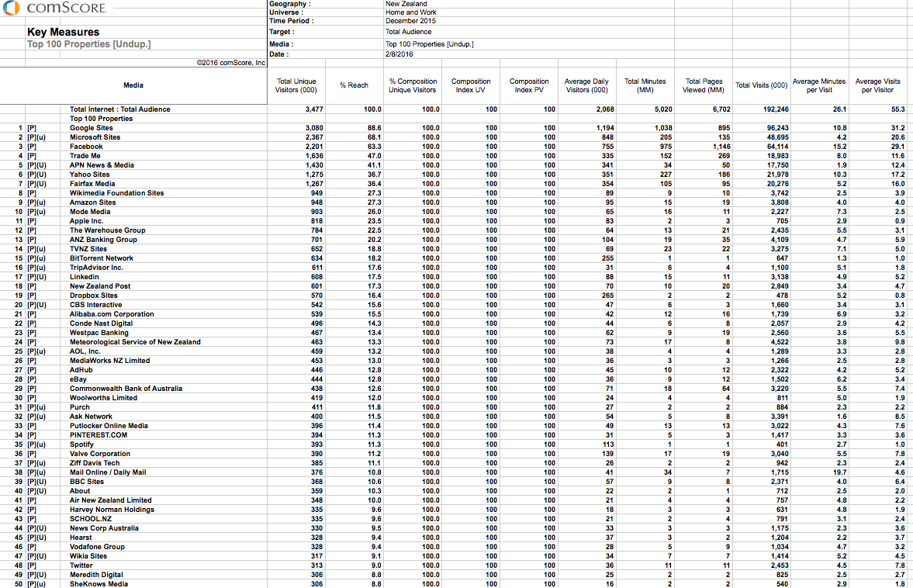Select Air New Zealand Limited cell

tap(111, 500)
